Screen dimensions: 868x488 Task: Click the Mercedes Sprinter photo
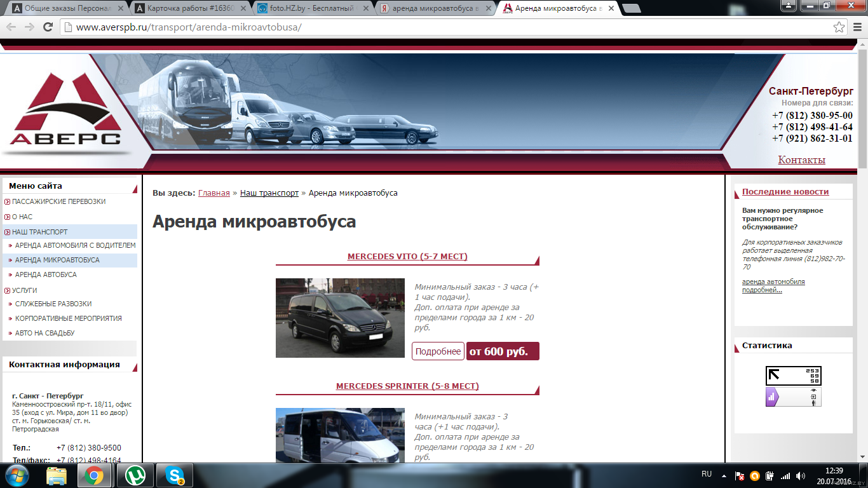(x=340, y=435)
